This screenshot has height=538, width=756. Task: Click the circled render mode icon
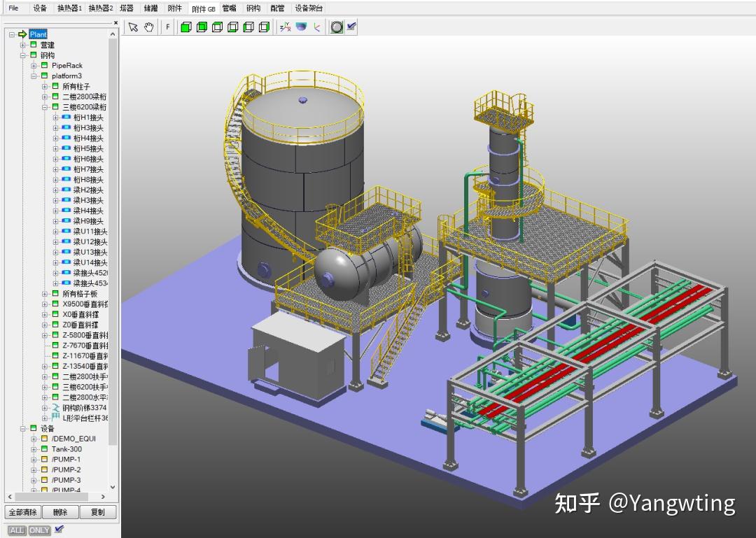[336, 27]
